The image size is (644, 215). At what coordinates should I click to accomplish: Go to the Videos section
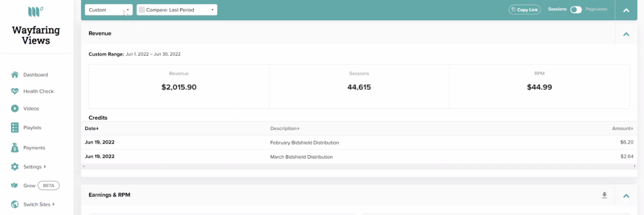pyautogui.click(x=31, y=108)
